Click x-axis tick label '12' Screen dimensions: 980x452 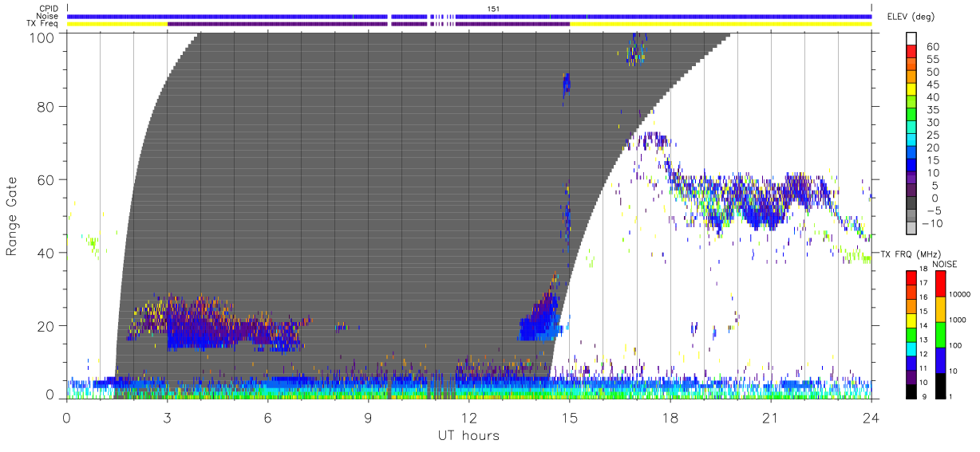pos(468,417)
